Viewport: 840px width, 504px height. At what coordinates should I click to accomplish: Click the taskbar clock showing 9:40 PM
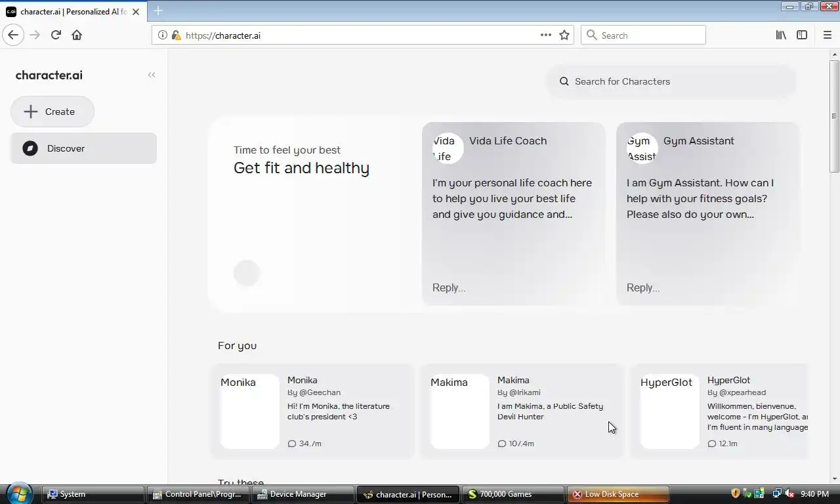pyautogui.click(x=815, y=494)
